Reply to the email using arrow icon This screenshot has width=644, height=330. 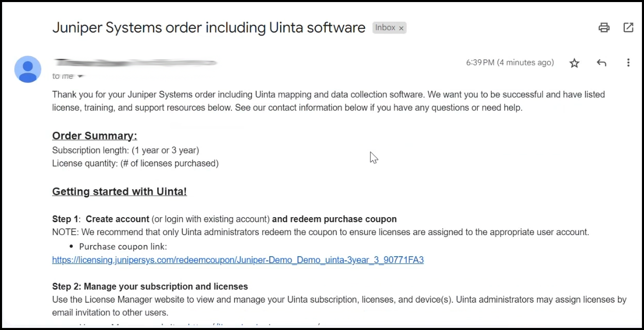[x=601, y=63]
